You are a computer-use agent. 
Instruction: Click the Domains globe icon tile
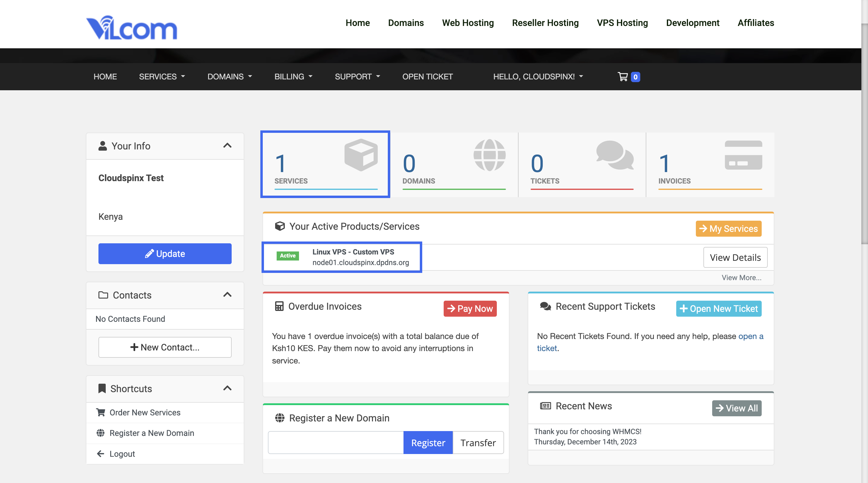pyautogui.click(x=489, y=155)
